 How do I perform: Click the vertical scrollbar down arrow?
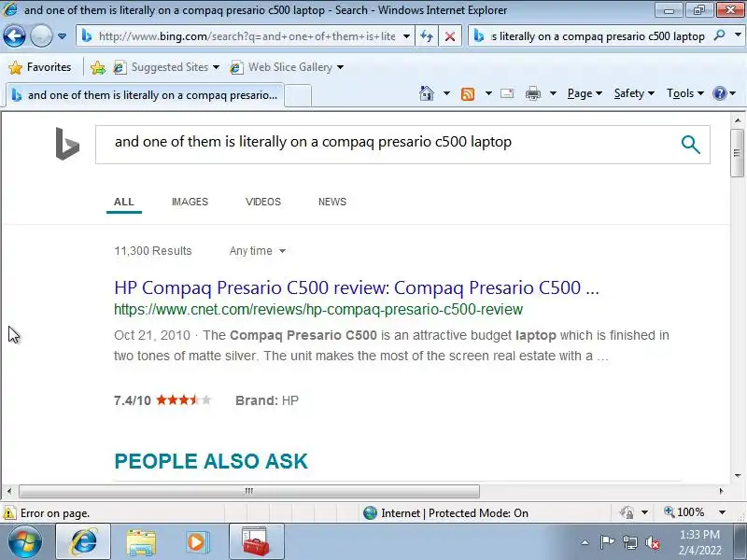point(738,475)
